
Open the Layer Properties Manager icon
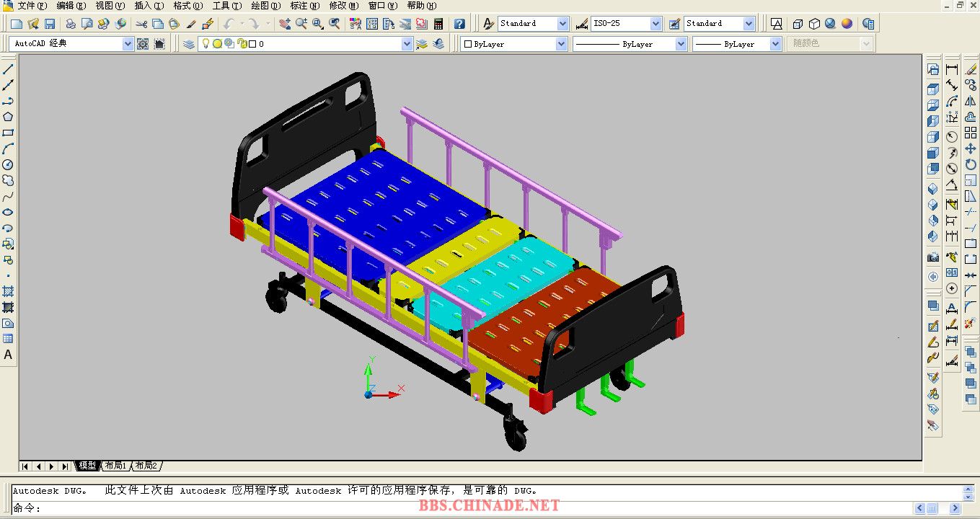189,44
